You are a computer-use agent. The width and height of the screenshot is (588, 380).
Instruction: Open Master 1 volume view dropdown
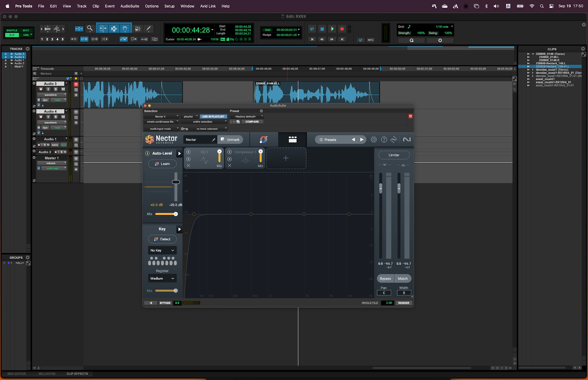pos(52,163)
